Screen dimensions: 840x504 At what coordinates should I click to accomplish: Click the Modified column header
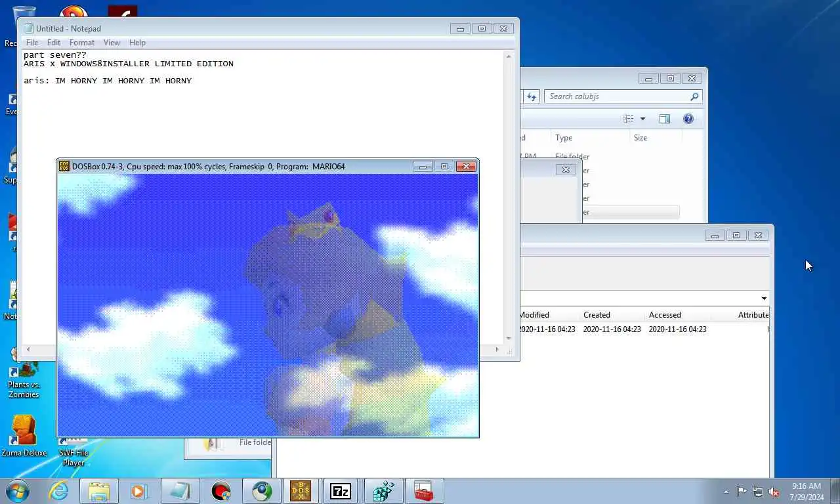pyautogui.click(x=534, y=315)
